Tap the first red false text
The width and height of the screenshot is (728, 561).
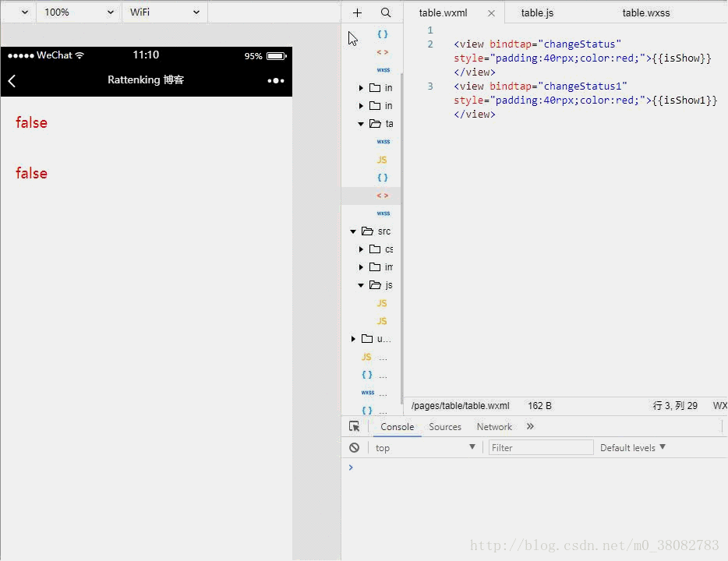[32, 123]
